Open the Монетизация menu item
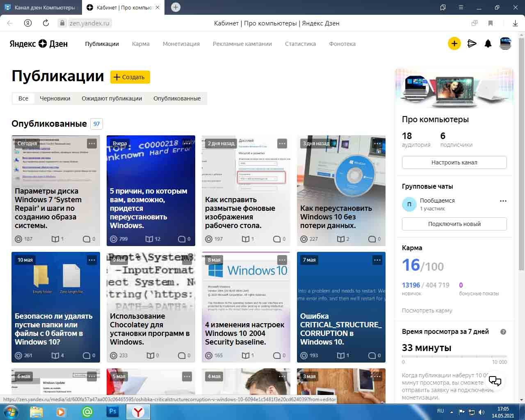The height and width of the screenshot is (420, 525). [181, 44]
